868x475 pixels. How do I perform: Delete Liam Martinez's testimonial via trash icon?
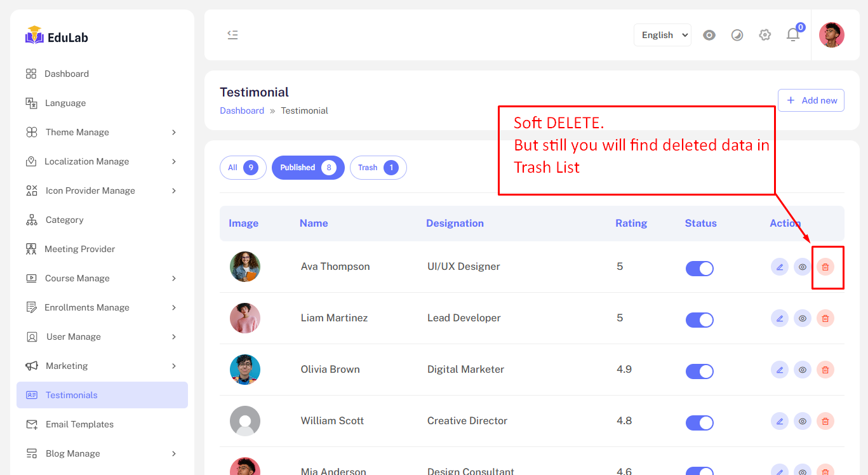point(825,318)
